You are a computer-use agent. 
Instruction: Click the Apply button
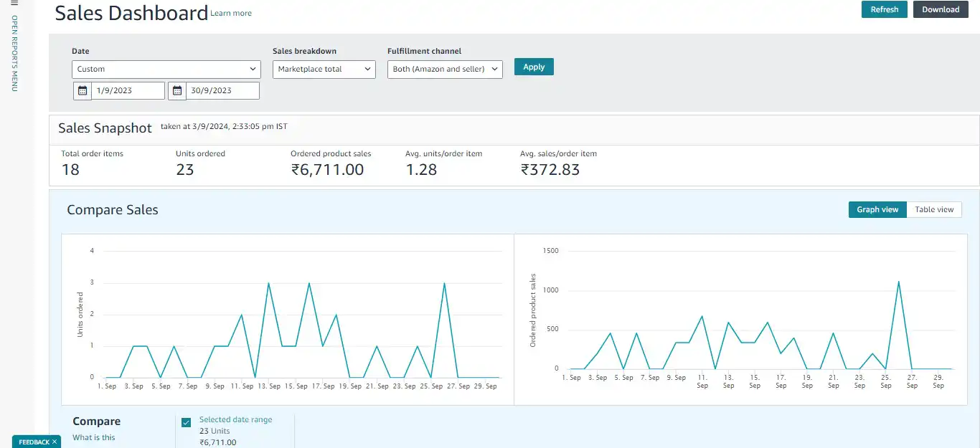point(534,67)
